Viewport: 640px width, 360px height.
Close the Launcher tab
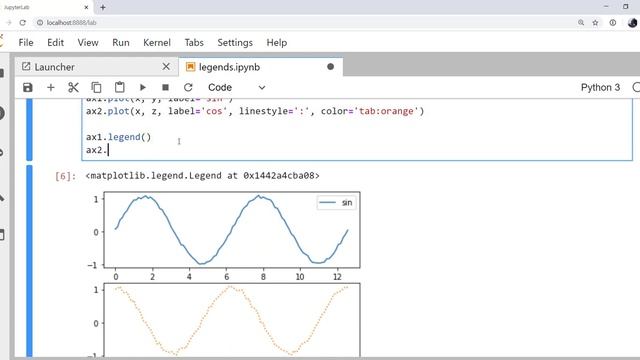(x=166, y=67)
